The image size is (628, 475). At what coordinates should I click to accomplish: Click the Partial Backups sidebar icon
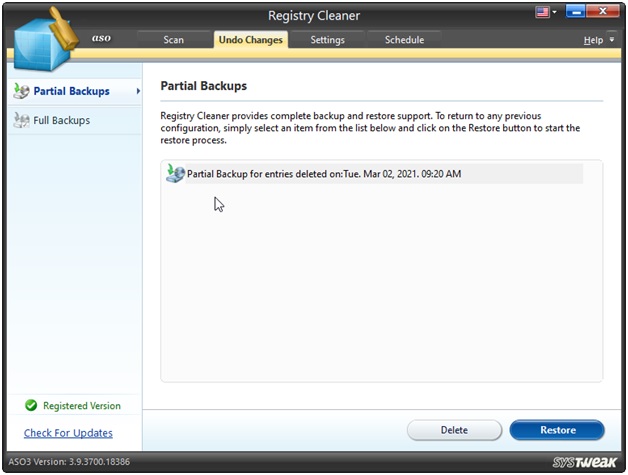(21, 91)
